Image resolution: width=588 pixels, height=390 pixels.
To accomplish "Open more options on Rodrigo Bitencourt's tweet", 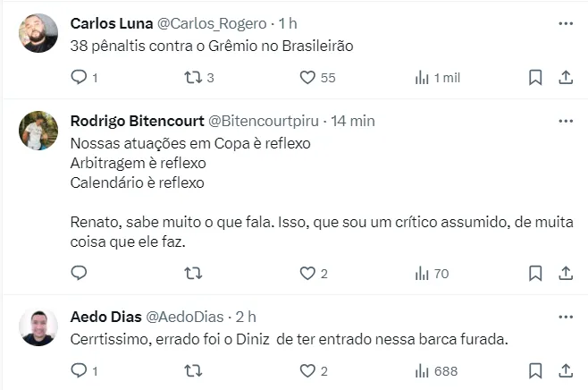I will 565,121.
